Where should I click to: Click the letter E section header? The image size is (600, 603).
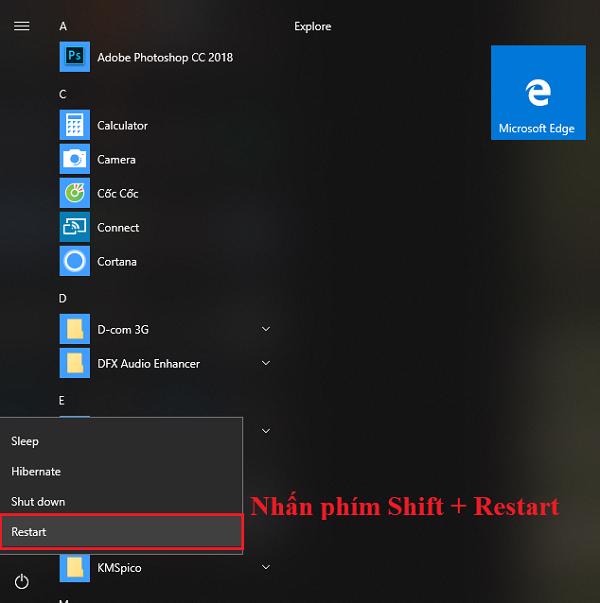(x=62, y=401)
